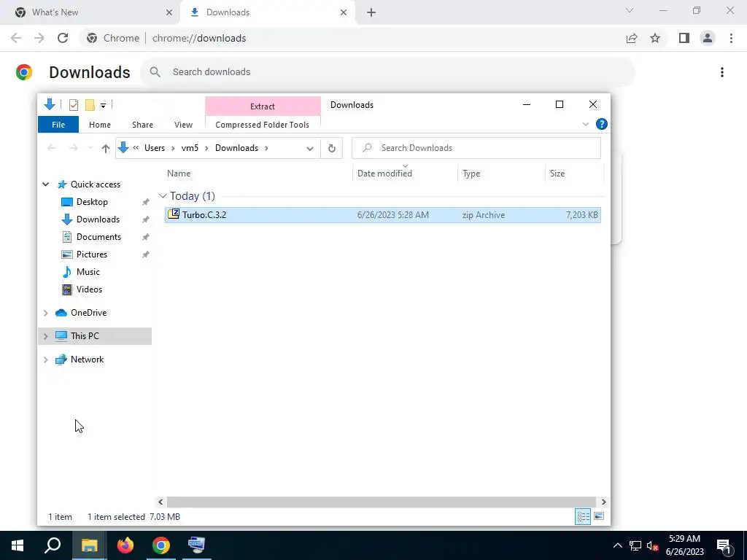Open the Customize Quick Access Toolbar dropdown
The width and height of the screenshot is (747, 560).
pyautogui.click(x=103, y=105)
